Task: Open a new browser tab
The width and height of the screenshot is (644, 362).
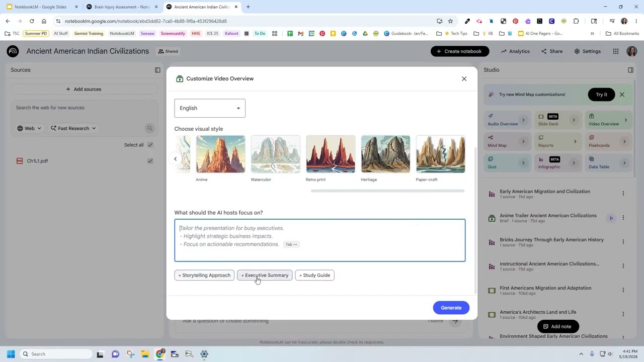Action: 248,7
